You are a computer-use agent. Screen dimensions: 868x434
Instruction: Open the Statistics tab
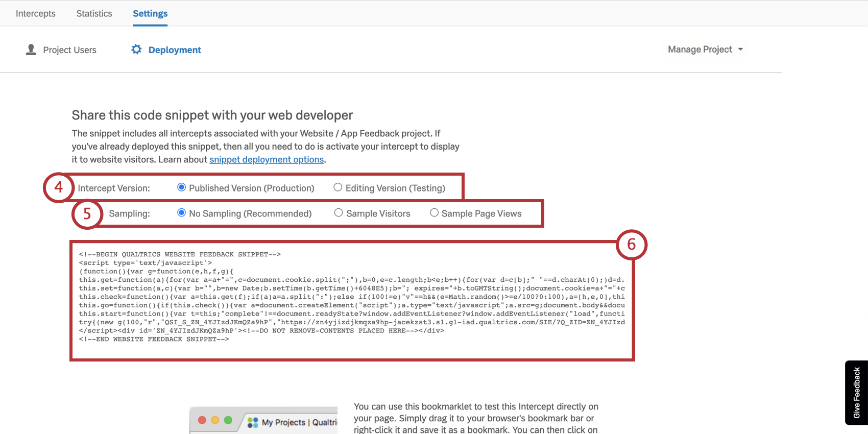pyautogui.click(x=94, y=13)
